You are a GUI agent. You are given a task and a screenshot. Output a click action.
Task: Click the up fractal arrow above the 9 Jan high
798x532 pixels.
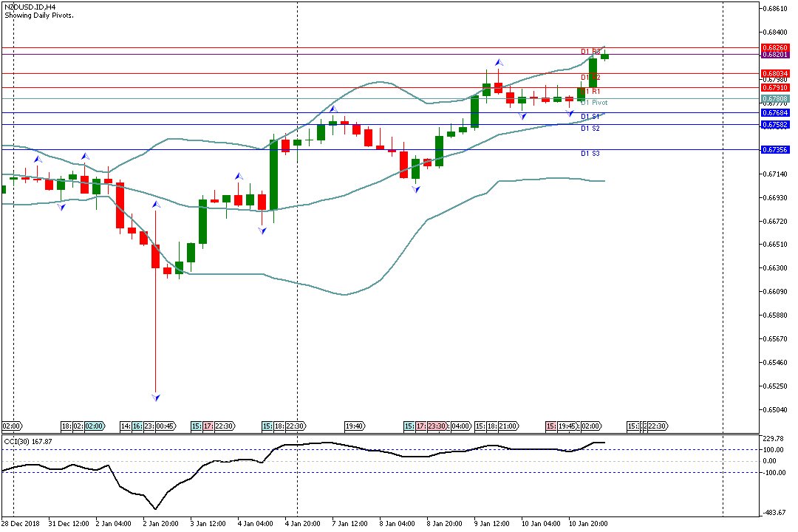499,62
